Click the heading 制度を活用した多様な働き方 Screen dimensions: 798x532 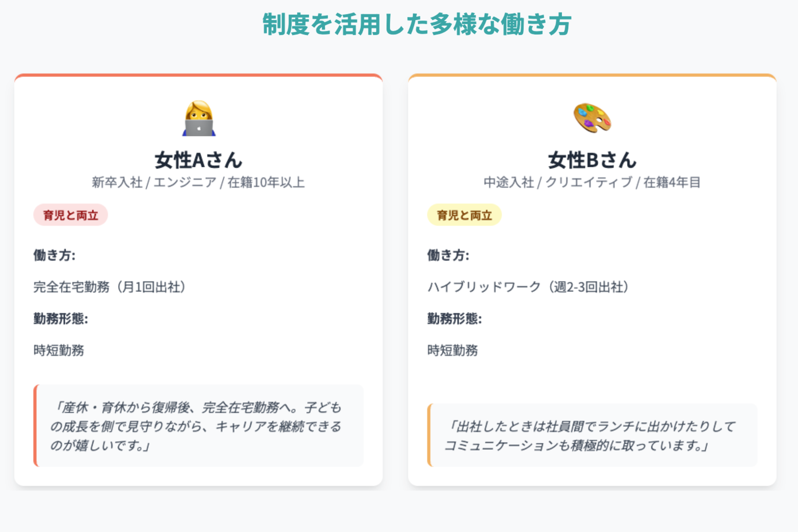point(417,24)
